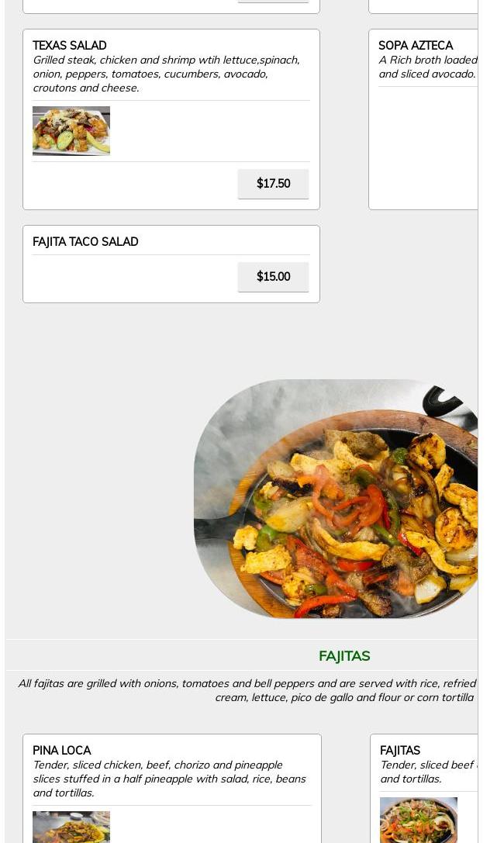
Task: Select the $15.00 Fajita Taco Salad price
Action: coord(273,277)
